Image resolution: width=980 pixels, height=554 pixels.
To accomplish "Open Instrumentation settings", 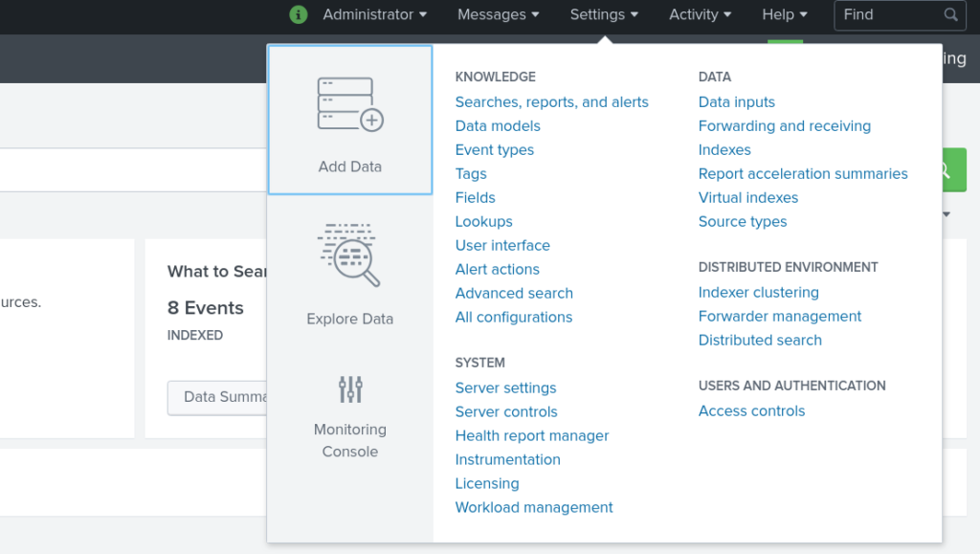I will 507,459.
